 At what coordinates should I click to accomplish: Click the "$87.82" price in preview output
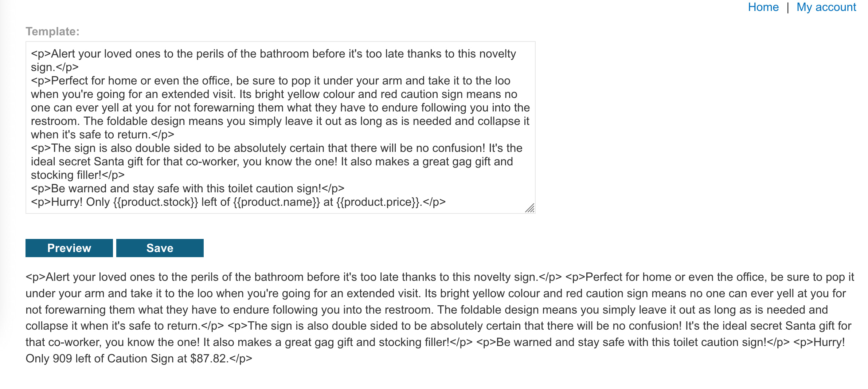click(208, 359)
